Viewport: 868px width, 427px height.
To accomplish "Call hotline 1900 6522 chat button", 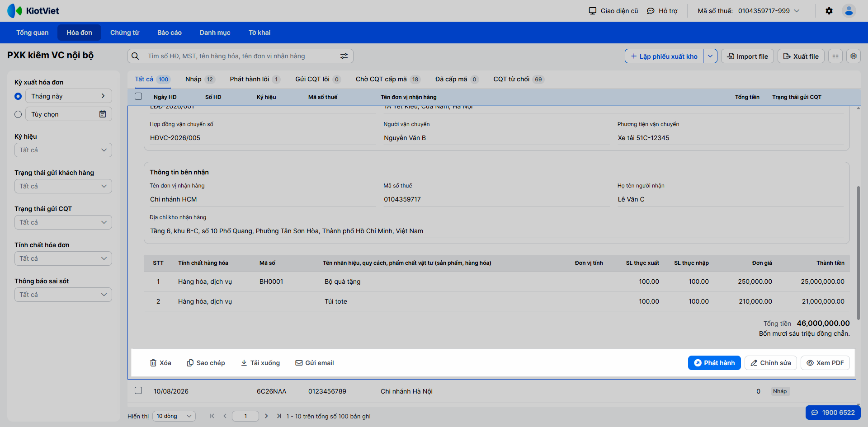I will tap(833, 413).
